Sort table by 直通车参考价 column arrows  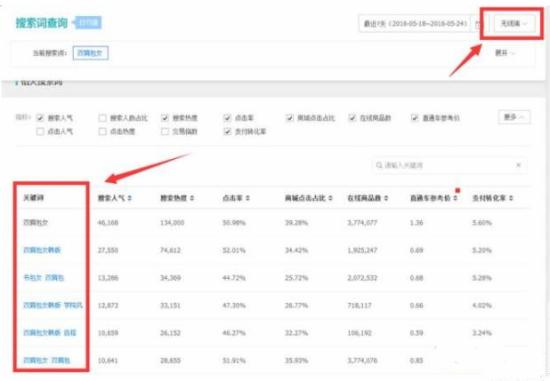coord(455,198)
